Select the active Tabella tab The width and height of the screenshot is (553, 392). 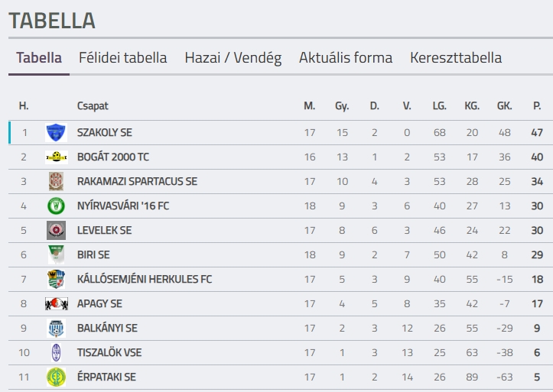point(39,58)
